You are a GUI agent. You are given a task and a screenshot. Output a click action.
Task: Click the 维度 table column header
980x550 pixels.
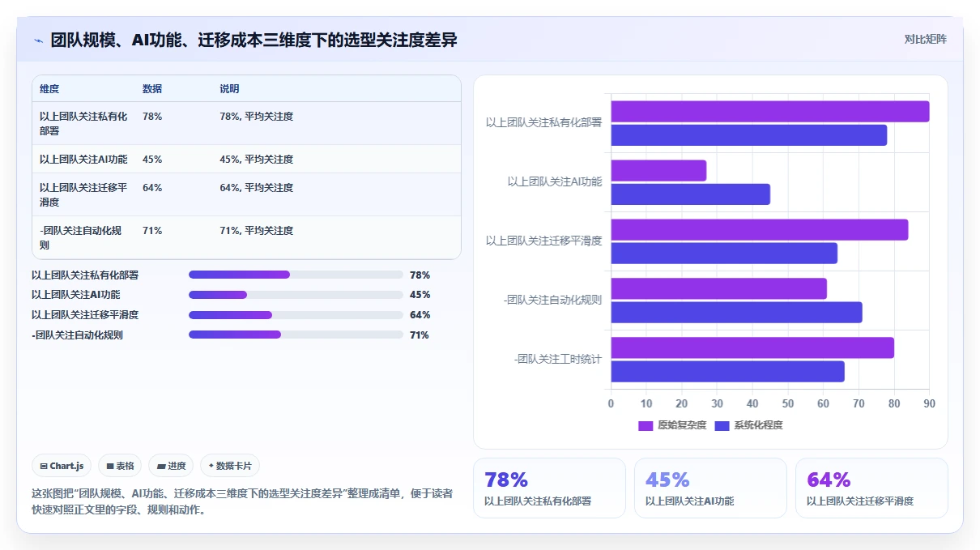click(x=49, y=89)
